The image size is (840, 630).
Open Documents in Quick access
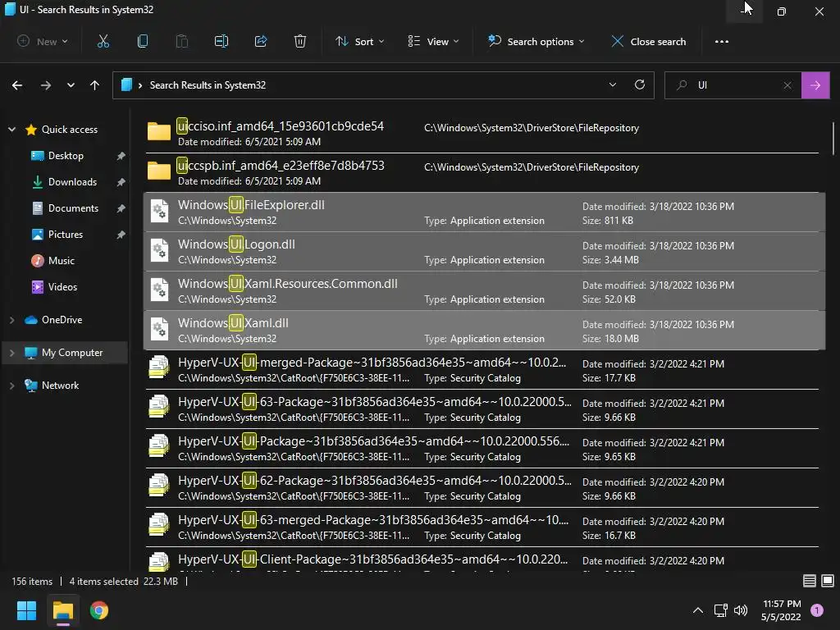tap(73, 208)
